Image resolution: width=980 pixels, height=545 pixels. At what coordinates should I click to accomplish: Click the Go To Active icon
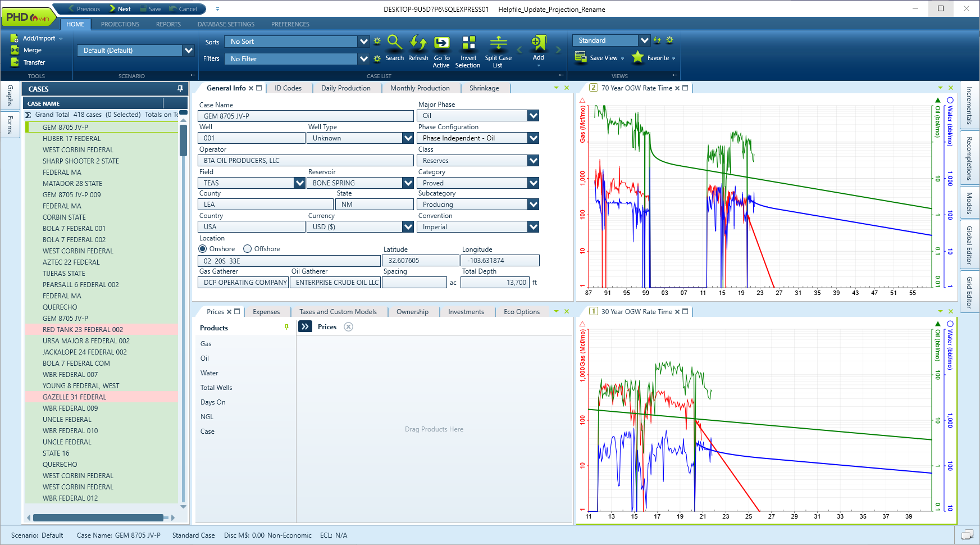pos(441,43)
